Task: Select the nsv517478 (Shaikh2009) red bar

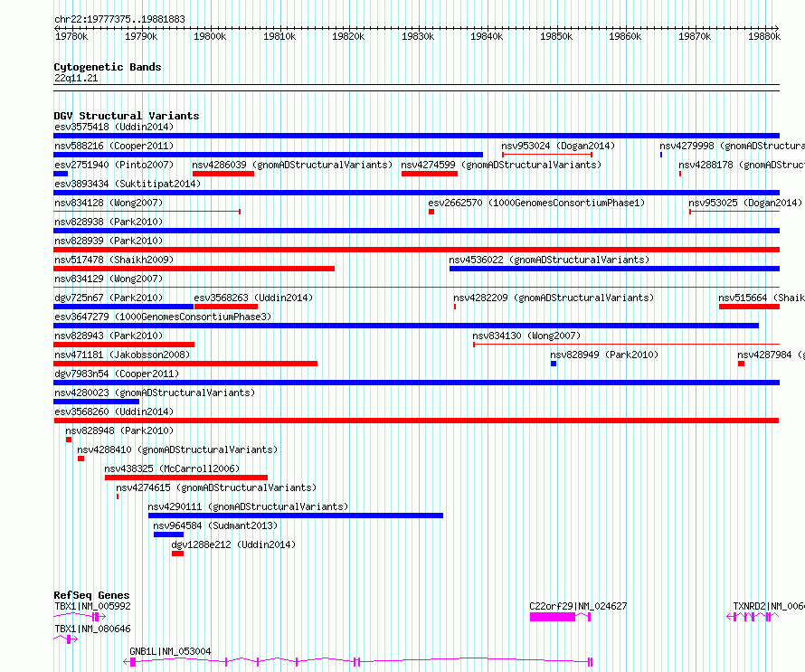Action: coord(194,269)
